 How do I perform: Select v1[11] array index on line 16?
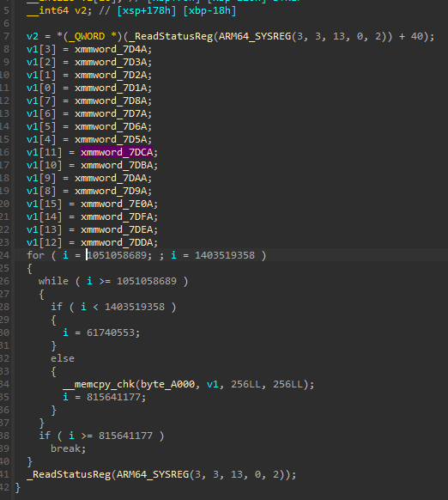coord(45,152)
